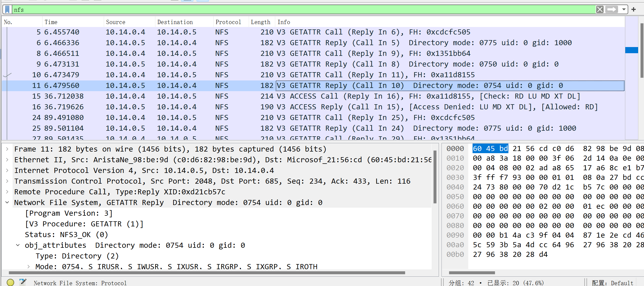Click the hex pane horizontal scrollbar
Screen dimensions: 644x286
pyautogui.click(x=472, y=273)
